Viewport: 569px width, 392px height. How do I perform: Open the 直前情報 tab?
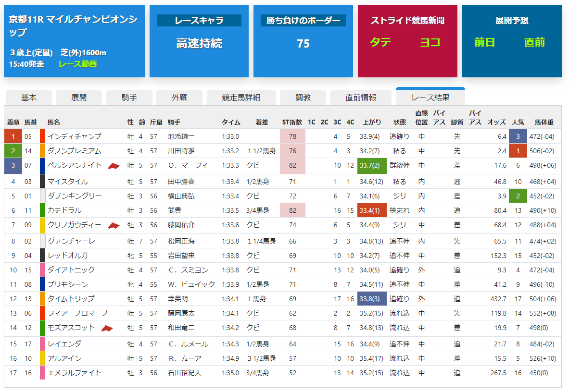pyautogui.click(x=361, y=98)
